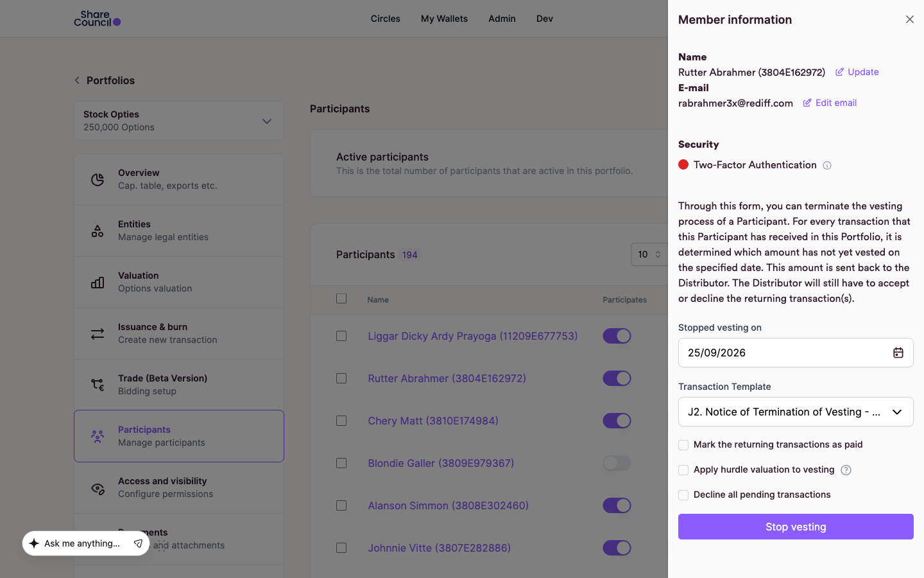Click the Two-Factor Authentication info icon
This screenshot has width=924, height=578.
(x=827, y=165)
